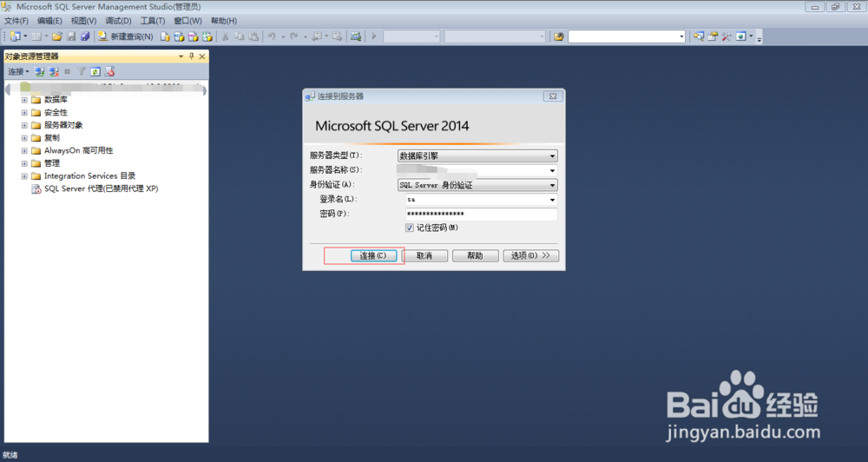868x462 pixels.
Task: Click 新建查询(N) to start a query
Action: 126,36
